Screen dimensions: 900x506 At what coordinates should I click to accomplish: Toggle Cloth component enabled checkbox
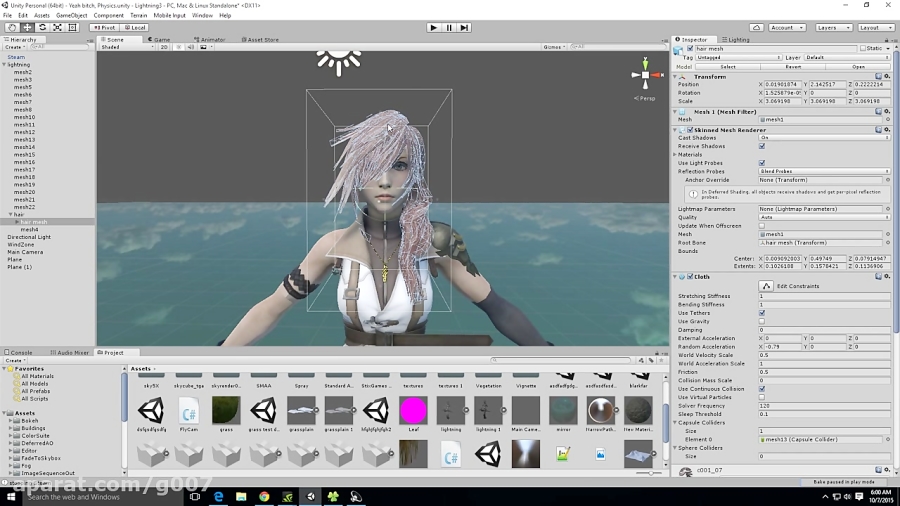click(690, 277)
